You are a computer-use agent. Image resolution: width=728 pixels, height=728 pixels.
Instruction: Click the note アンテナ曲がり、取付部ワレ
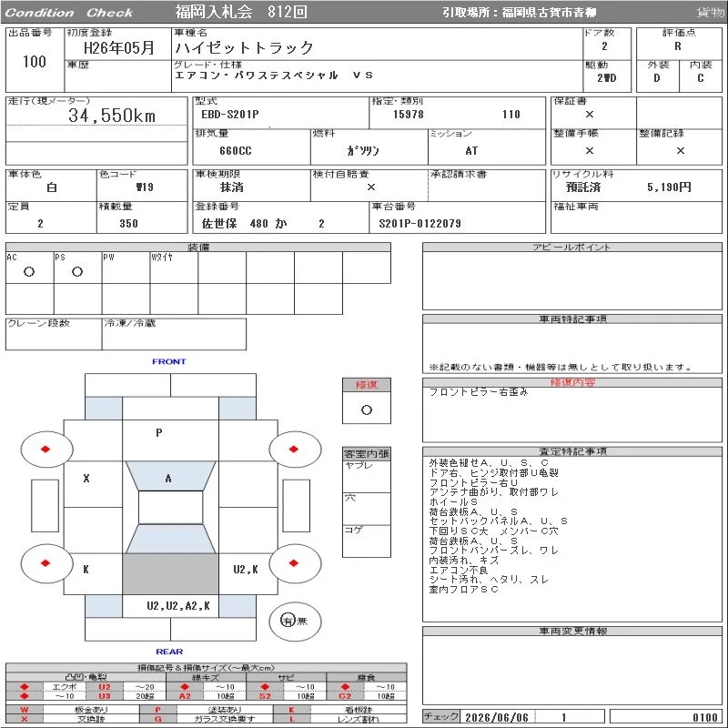[493, 492]
